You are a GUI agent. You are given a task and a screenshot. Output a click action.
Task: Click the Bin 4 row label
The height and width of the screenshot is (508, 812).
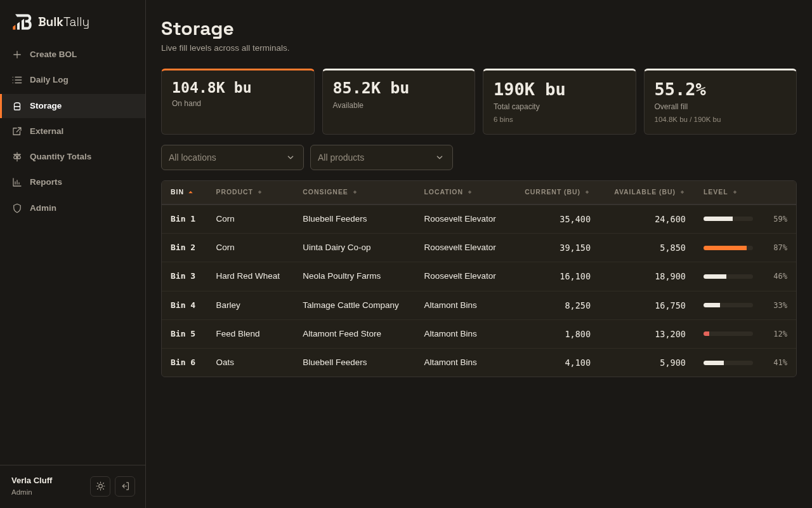coord(183,305)
